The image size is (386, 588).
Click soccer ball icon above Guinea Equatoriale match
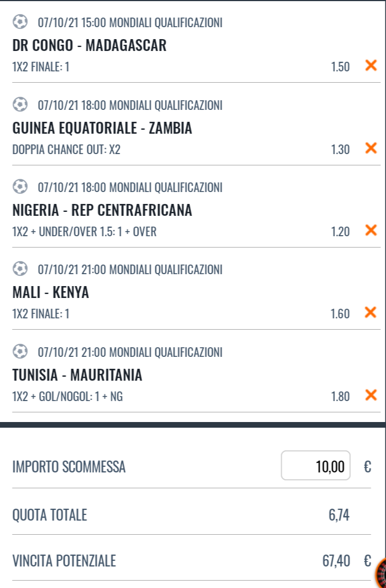click(x=20, y=104)
